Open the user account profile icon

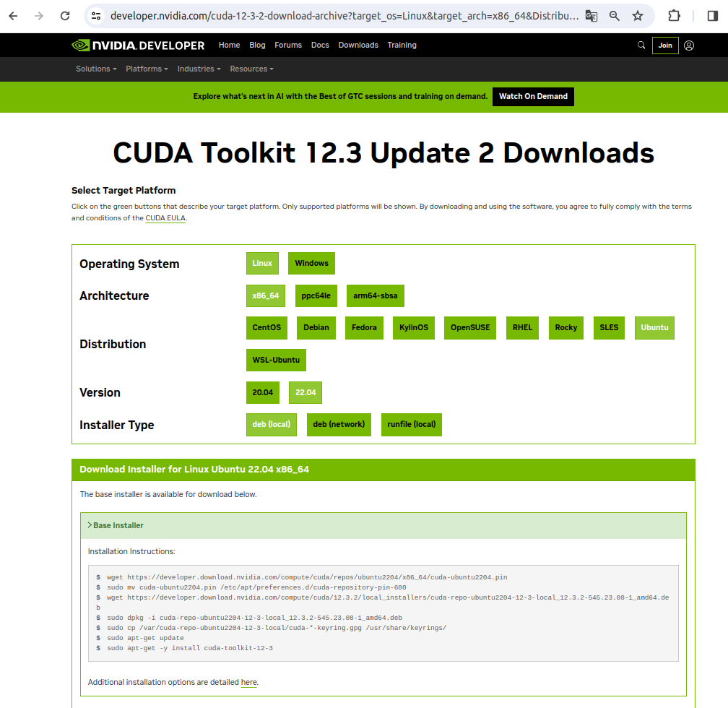pyautogui.click(x=689, y=45)
